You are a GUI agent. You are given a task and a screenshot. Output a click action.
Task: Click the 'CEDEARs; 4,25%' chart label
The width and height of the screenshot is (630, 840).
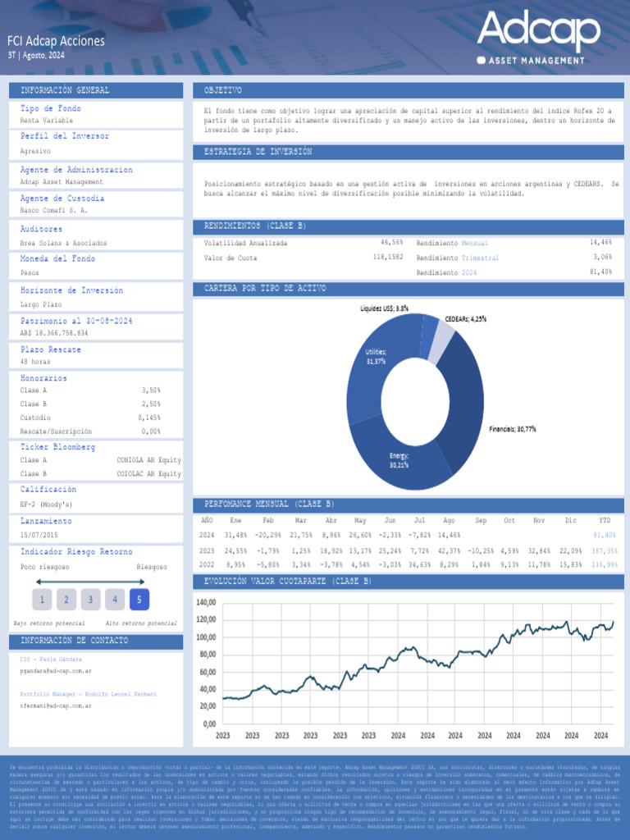click(x=466, y=319)
